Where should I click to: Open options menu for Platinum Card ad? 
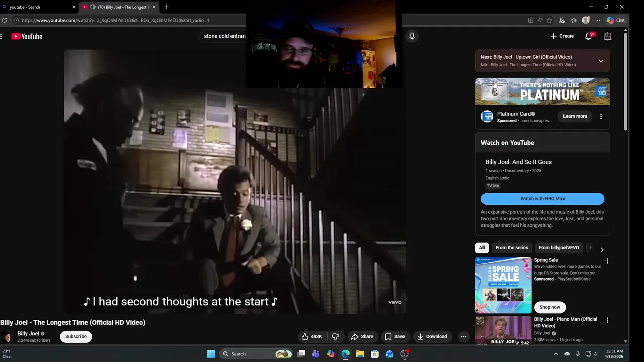pyautogui.click(x=601, y=116)
